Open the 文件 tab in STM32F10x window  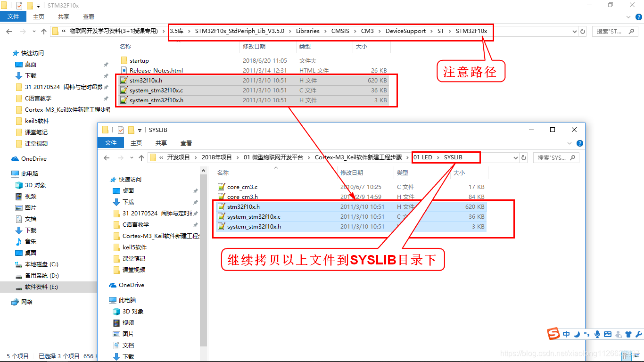[13, 16]
